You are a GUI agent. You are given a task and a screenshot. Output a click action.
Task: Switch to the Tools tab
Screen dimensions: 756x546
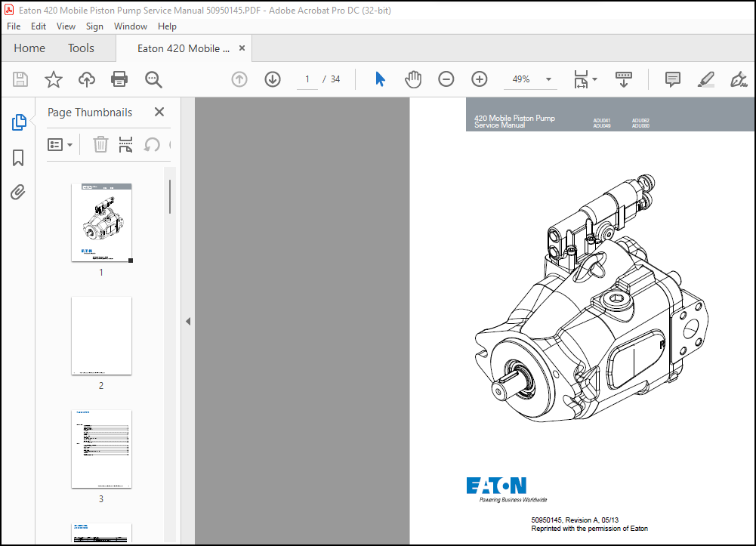tap(81, 48)
